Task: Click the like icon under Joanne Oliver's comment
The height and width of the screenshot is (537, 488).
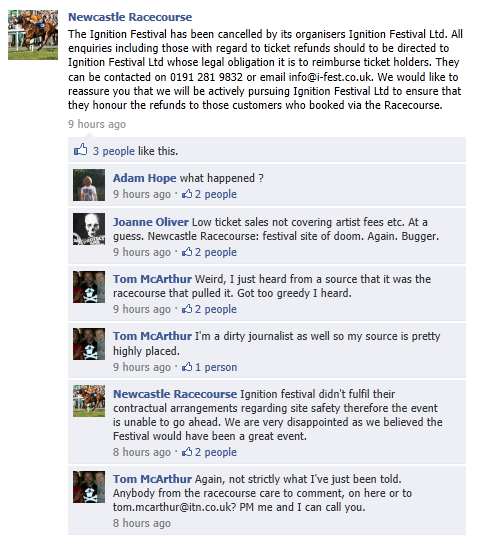Action: [187, 252]
